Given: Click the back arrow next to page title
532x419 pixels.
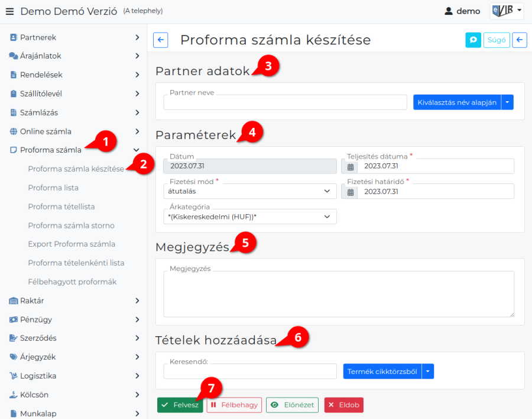Looking at the screenshot, I should 160,40.
